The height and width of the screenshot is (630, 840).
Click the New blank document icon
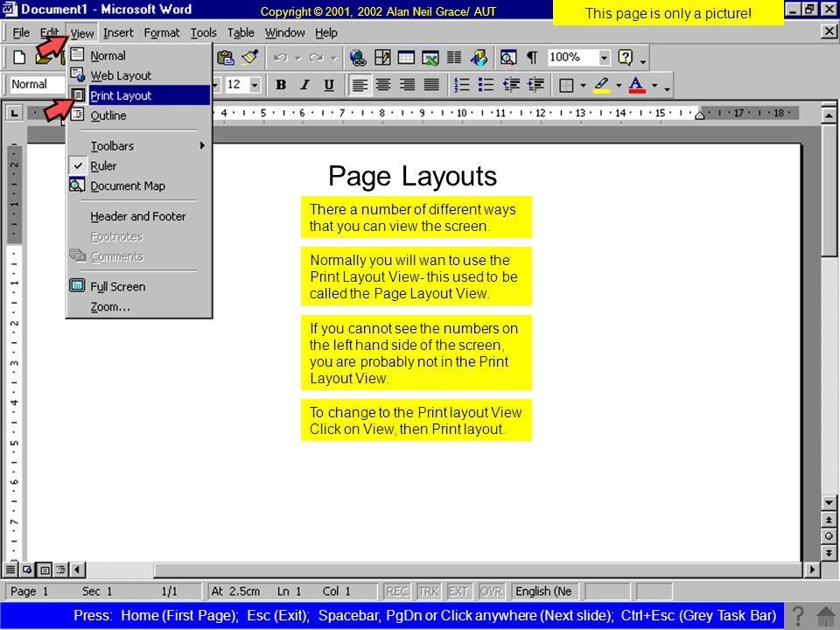19,58
